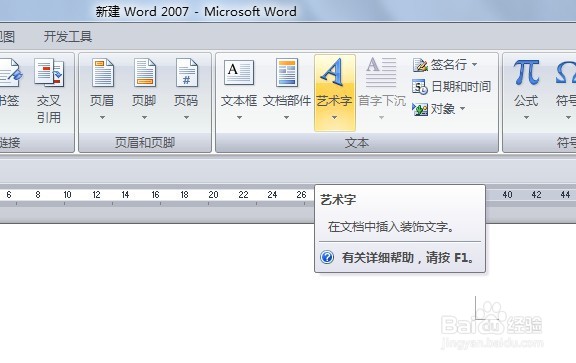Screen dimensions: 576x363
Task: Click the Cross-reference (交叉引用) icon
Action: [x=49, y=73]
